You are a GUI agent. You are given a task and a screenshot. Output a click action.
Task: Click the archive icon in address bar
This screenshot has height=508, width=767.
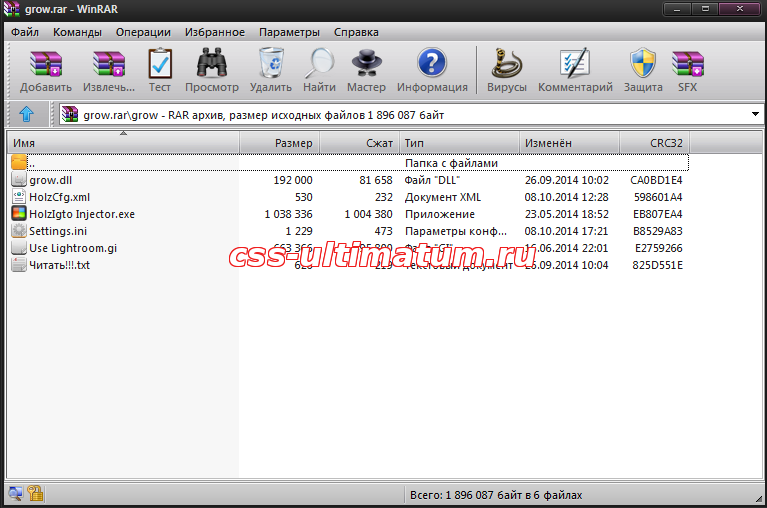(x=70, y=114)
